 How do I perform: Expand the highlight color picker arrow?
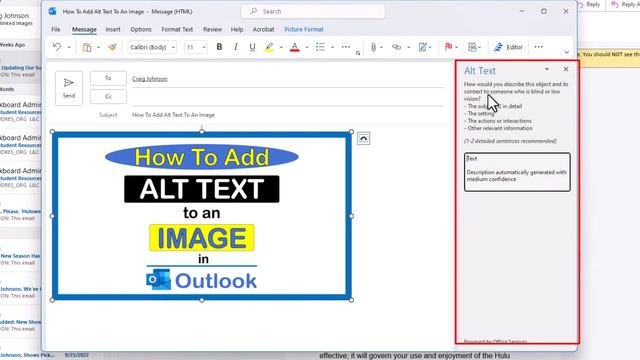[281, 47]
